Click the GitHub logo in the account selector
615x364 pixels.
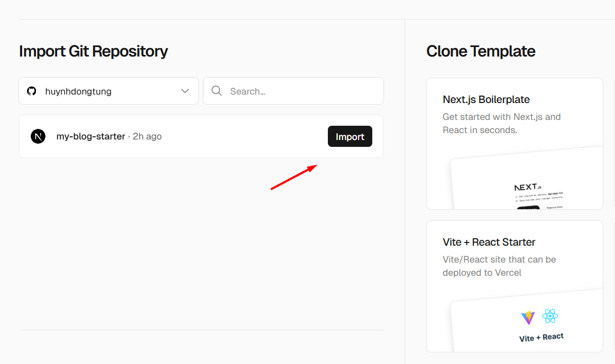coord(31,91)
